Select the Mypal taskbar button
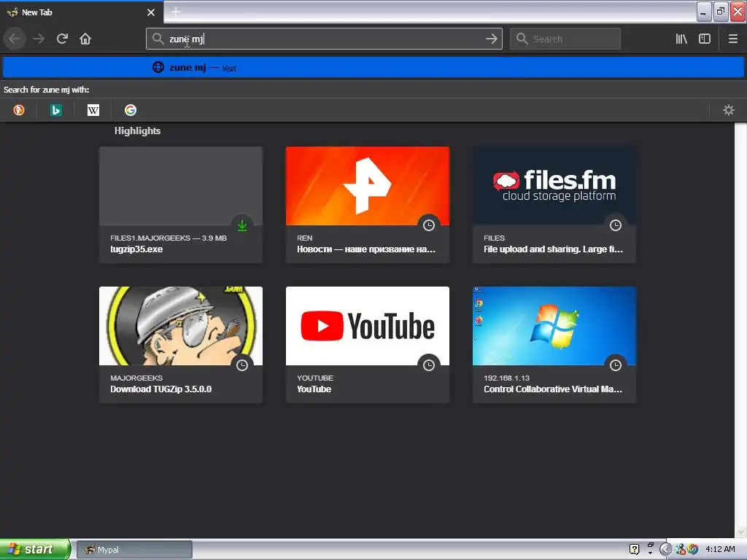 click(134, 550)
